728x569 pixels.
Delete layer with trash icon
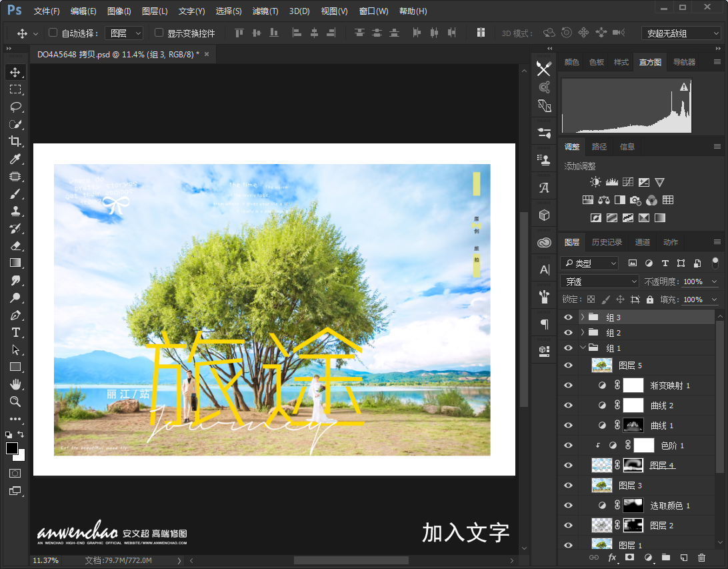coord(701,558)
